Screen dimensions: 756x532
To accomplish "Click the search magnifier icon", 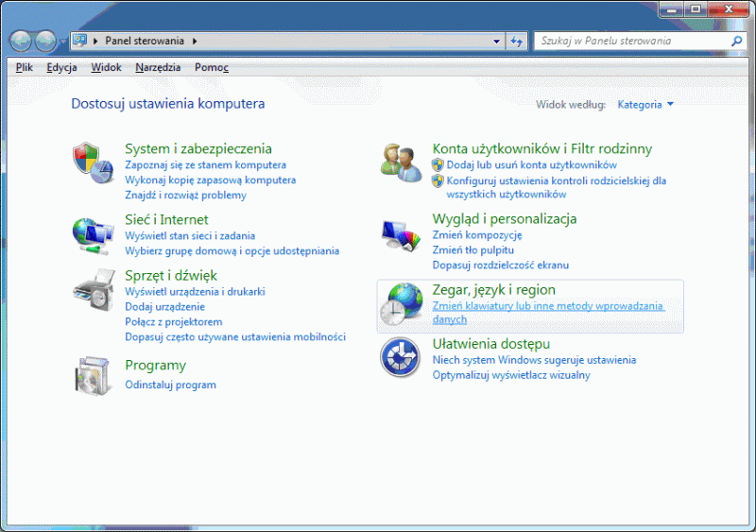I will (x=736, y=42).
